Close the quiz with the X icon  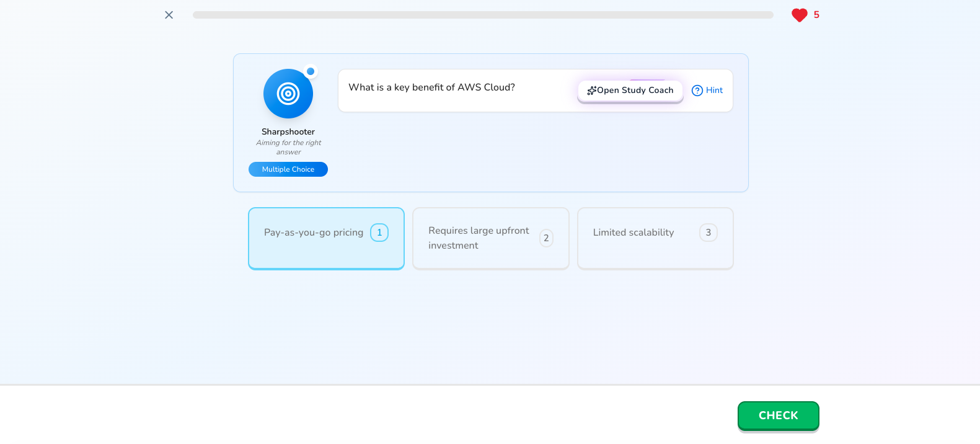tap(169, 15)
